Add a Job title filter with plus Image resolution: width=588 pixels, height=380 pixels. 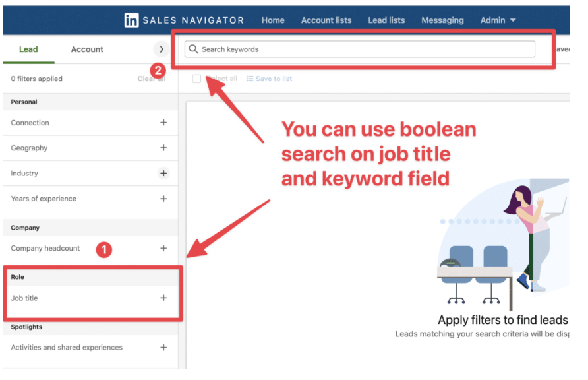pyautogui.click(x=163, y=298)
